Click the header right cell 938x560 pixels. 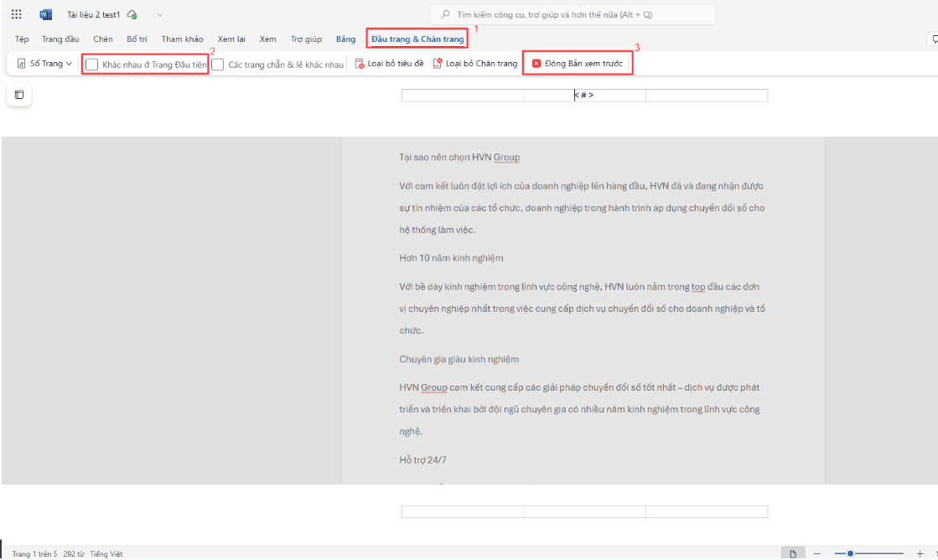point(707,95)
